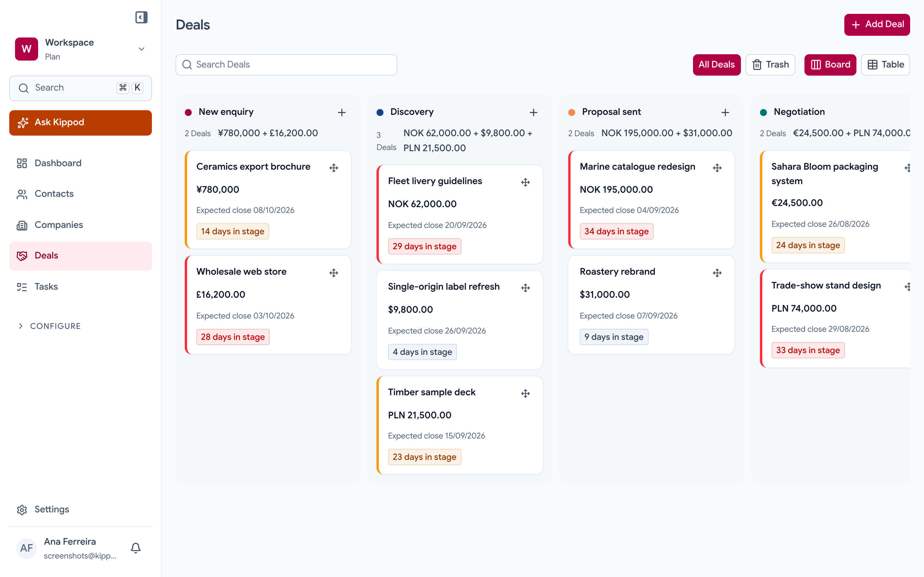Open Ana Ferreira's account menu

click(67, 548)
